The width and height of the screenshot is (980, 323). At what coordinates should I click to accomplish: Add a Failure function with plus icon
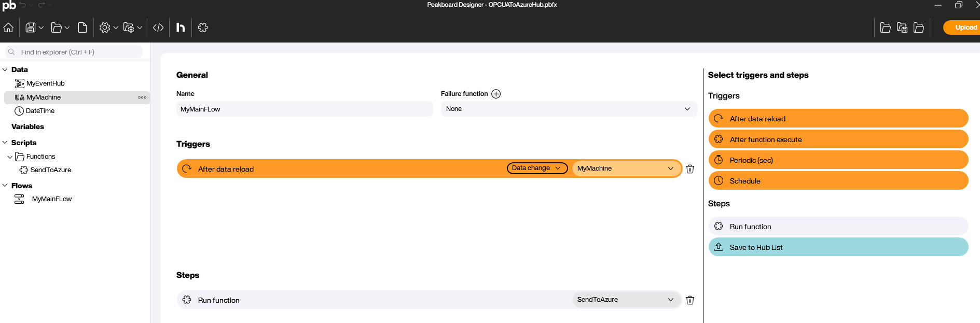(x=496, y=94)
